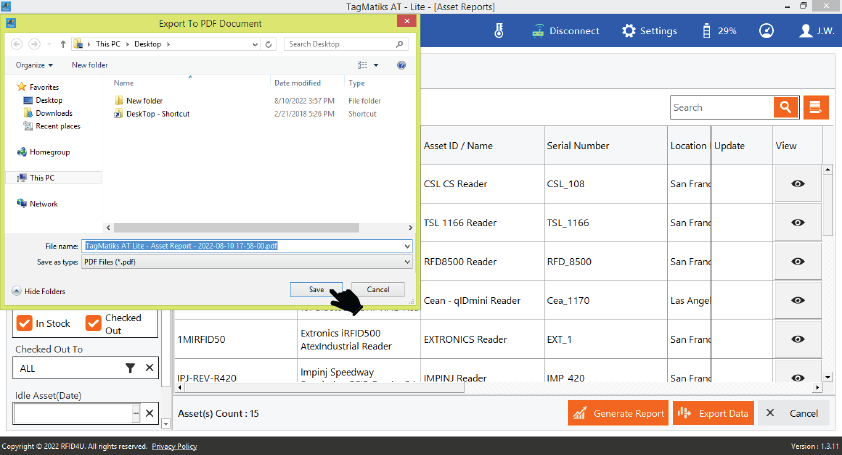
Task: Click the dialog help question mark icon
Action: (x=402, y=65)
